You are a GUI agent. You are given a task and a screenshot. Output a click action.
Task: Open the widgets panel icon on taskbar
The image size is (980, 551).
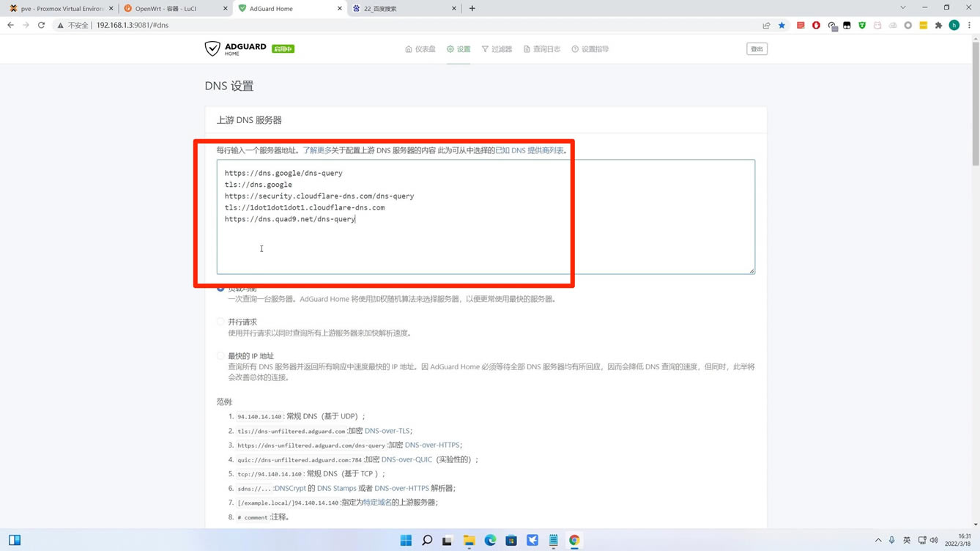click(x=15, y=541)
